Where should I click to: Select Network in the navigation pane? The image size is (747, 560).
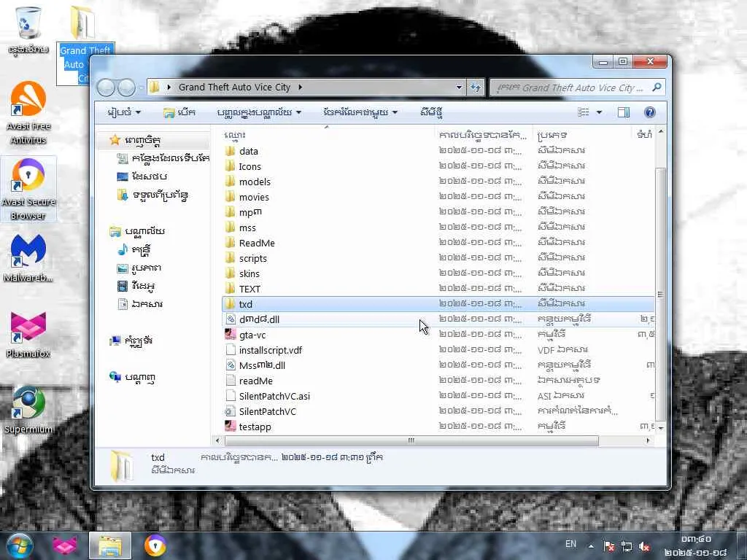coord(133,377)
